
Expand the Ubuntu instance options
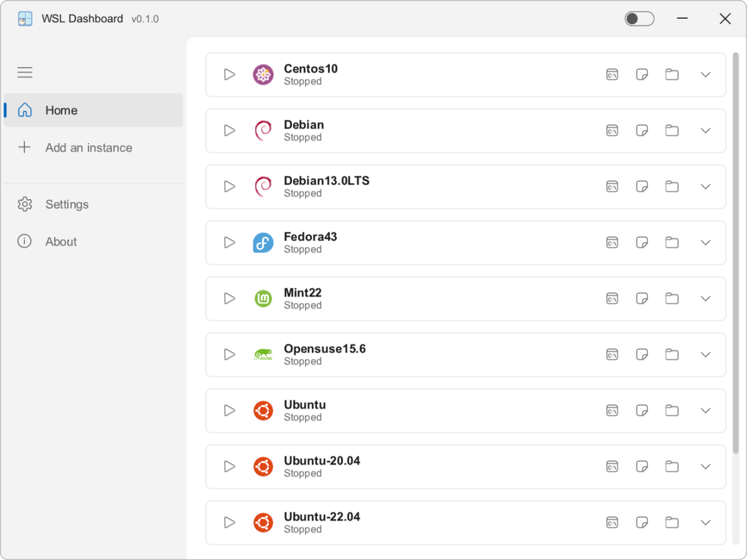pyautogui.click(x=705, y=411)
